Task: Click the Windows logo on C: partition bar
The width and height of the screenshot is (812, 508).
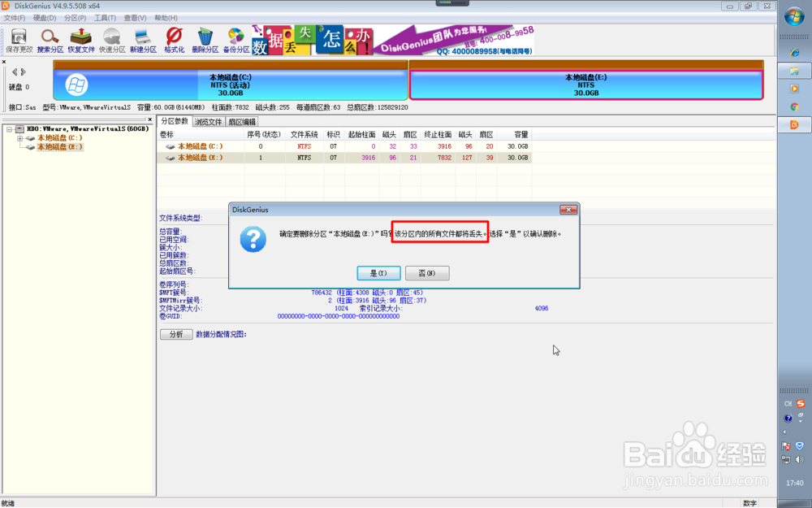Action: coord(76,85)
